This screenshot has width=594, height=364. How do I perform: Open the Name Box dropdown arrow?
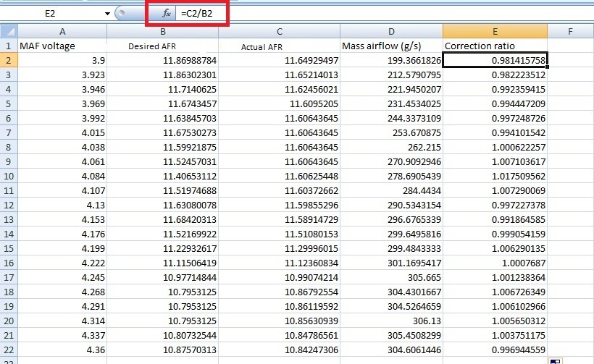click(x=107, y=14)
